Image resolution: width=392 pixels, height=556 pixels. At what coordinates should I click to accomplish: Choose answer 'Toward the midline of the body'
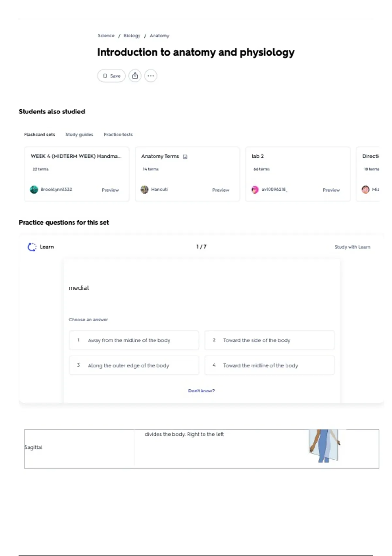coord(269,366)
